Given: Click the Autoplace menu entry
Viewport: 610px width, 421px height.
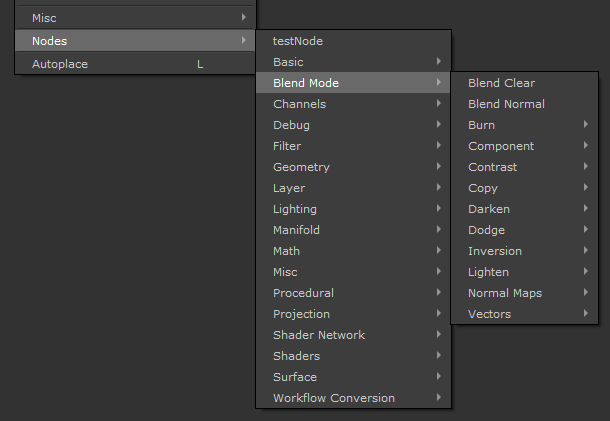Looking at the screenshot, I should click(60, 63).
